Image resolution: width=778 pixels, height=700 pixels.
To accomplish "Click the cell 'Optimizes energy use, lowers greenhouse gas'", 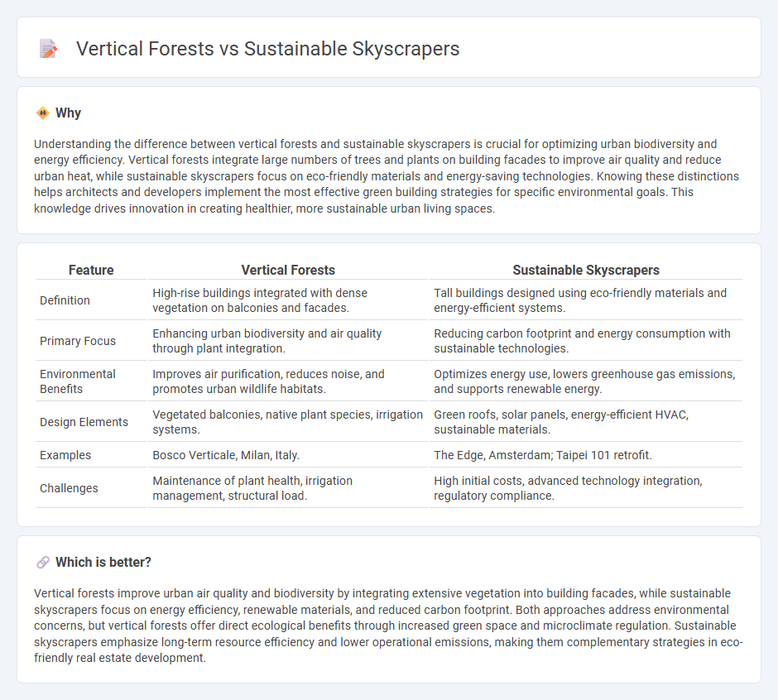I will (x=586, y=381).
